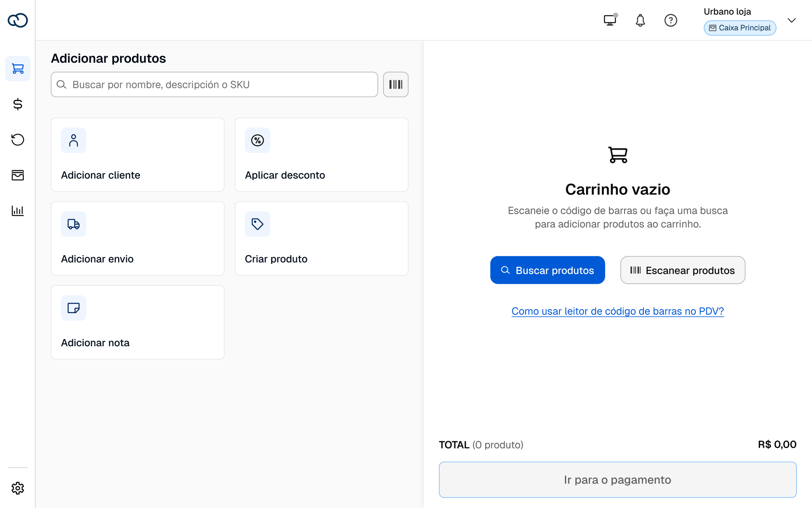812x508 pixels.
Task: Open the Adicionar nota card
Action: coord(138,322)
